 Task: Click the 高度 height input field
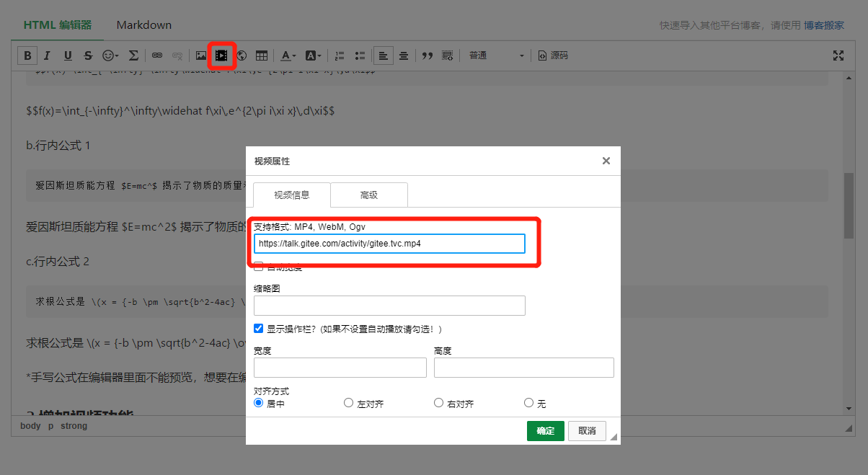pyautogui.click(x=524, y=368)
